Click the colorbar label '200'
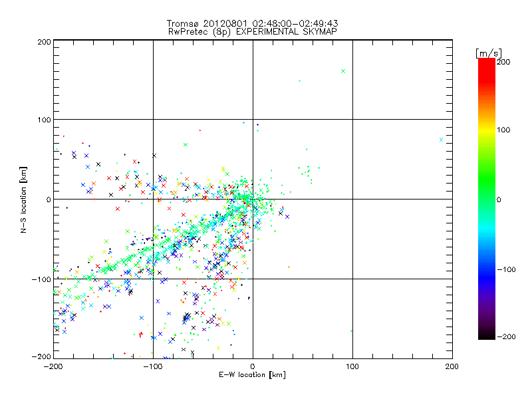 (503, 62)
